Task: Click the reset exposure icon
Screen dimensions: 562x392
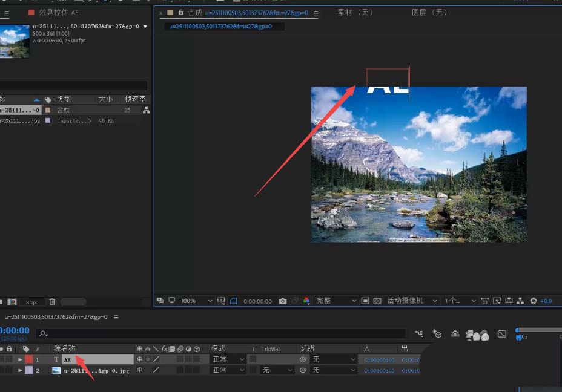Action: coord(534,301)
